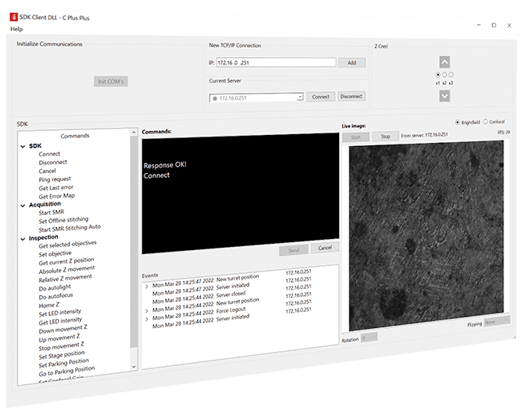
Task: Click the Start live image button
Action: [x=356, y=137]
